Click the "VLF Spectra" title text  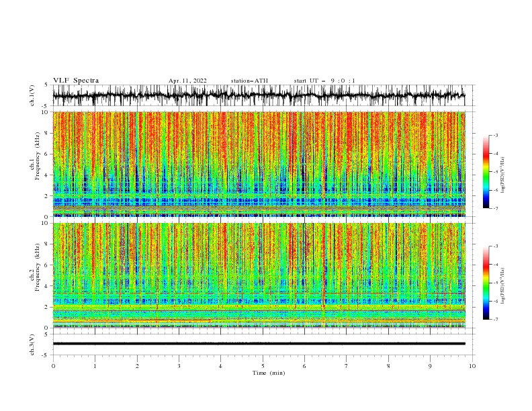coord(76,81)
